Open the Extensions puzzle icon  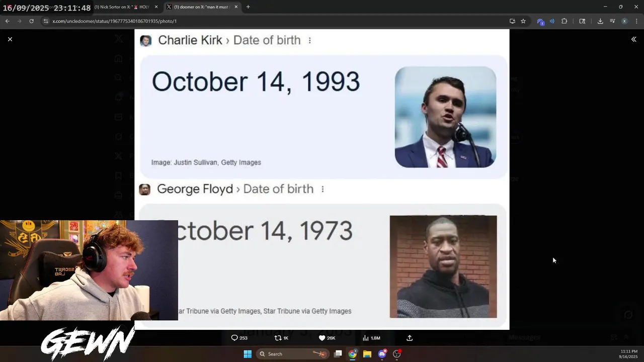564,21
